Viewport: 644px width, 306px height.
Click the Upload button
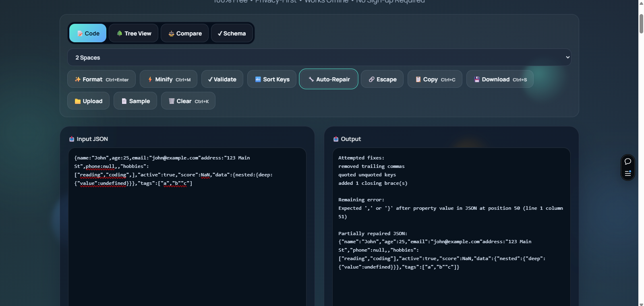[88, 101]
